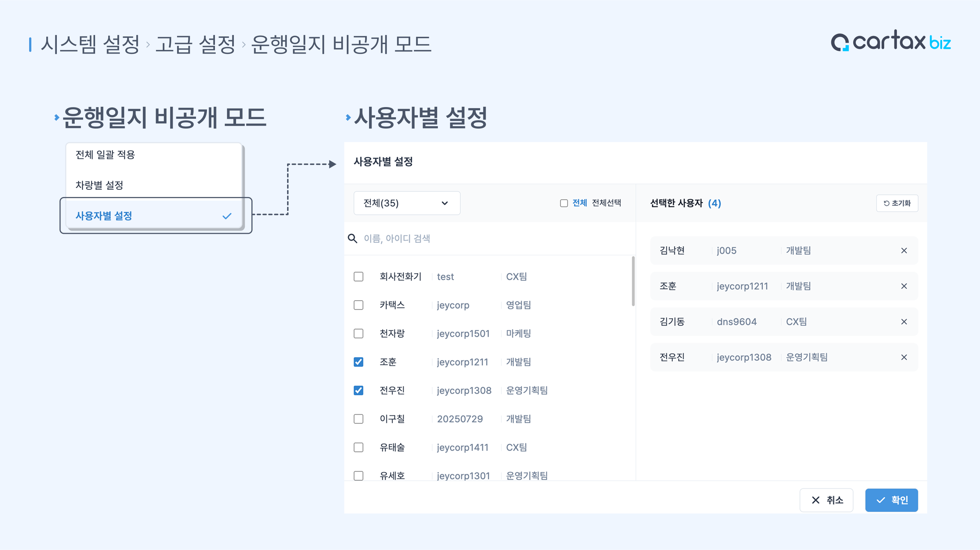Choose the 사용자별 설정 menu option
Viewport: 980px width, 550px height.
(104, 216)
